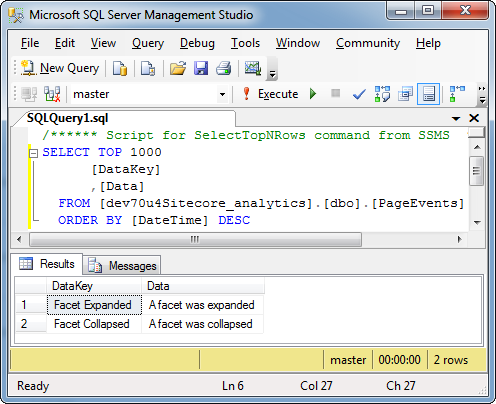
Task: Click the Execute button
Action: (x=271, y=94)
